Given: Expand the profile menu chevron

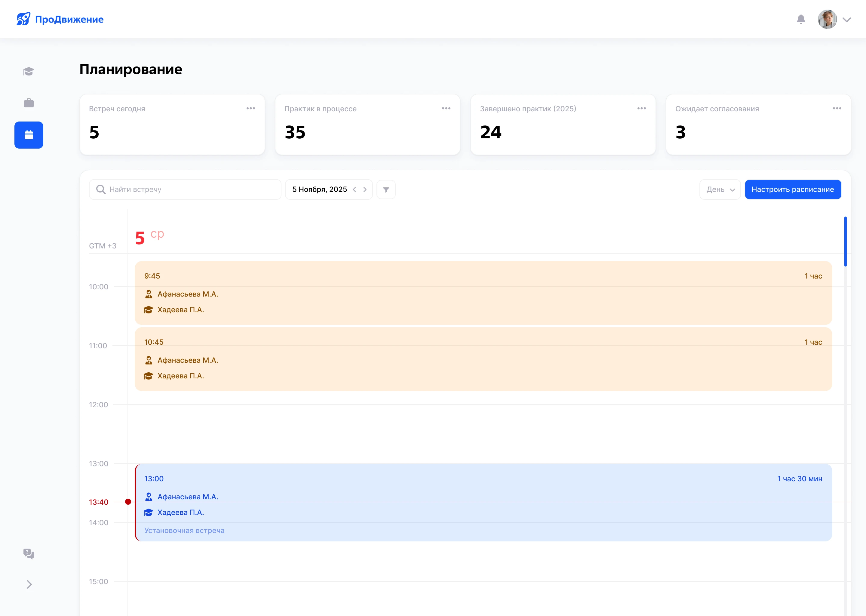Looking at the screenshot, I should [847, 20].
